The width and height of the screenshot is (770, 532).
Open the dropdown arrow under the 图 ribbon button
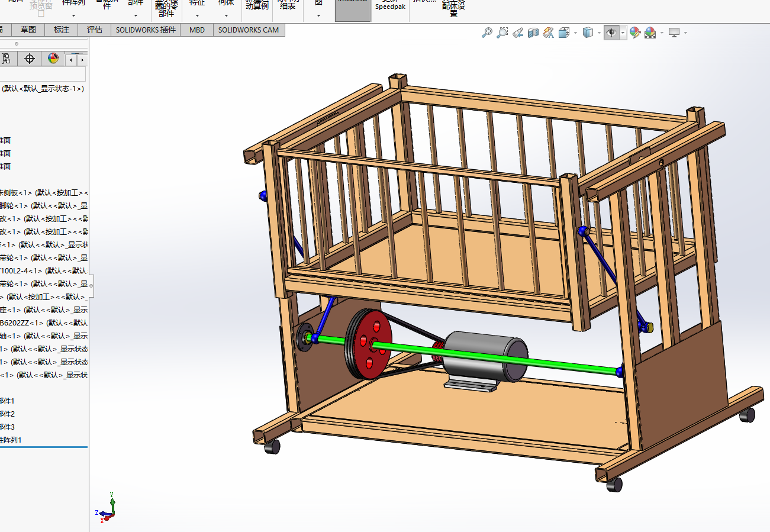click(318, 16)
